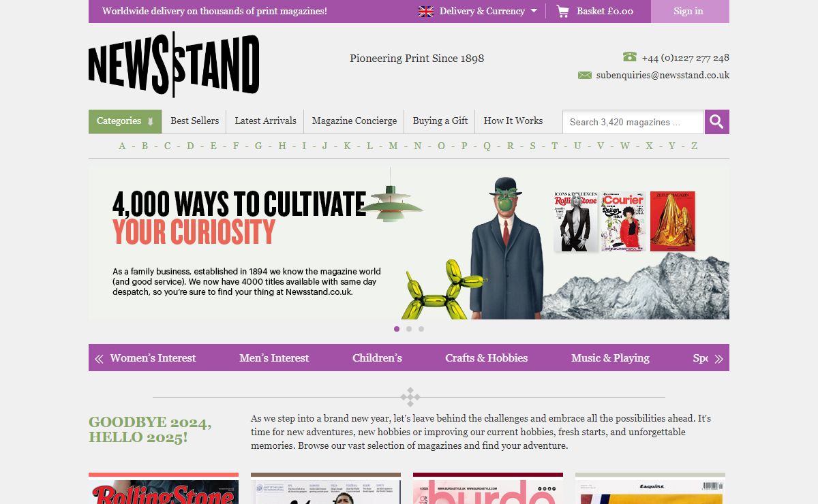Open Latest Arrivals menu item
Image resolution: width=818 pixels, height=504 pixels.
(265, 121)
